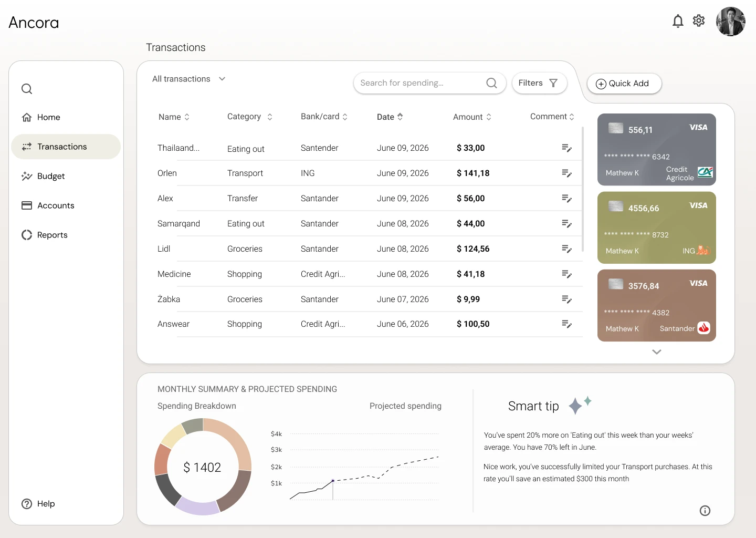Edit comment for Samarqand transaction
The image size is (756, 538).
coord(566,224)
